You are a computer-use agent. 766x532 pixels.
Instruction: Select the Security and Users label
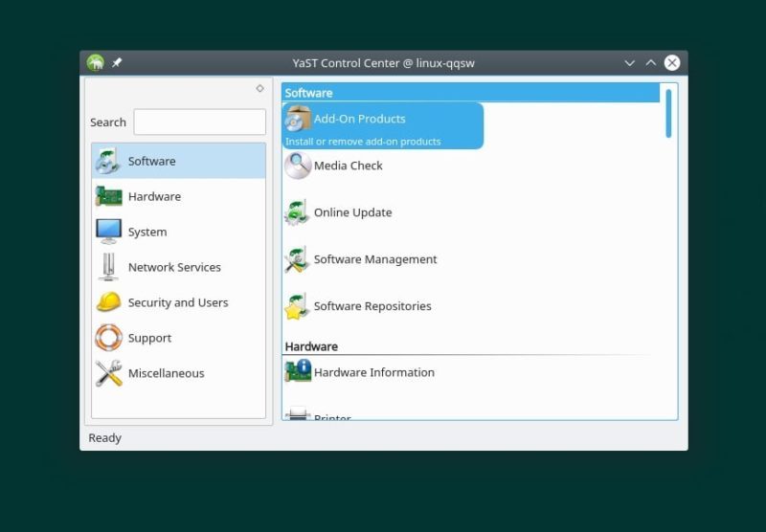point(178,302)
